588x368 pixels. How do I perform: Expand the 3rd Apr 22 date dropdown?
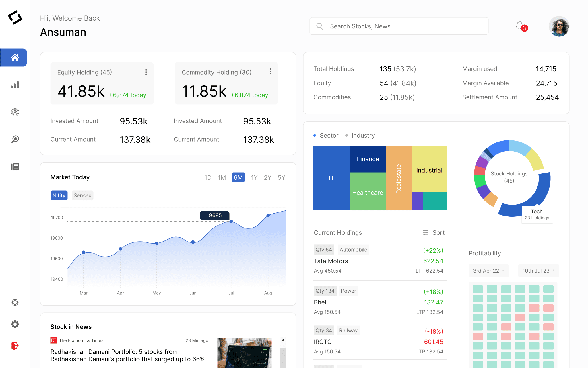tap(488, 271)
